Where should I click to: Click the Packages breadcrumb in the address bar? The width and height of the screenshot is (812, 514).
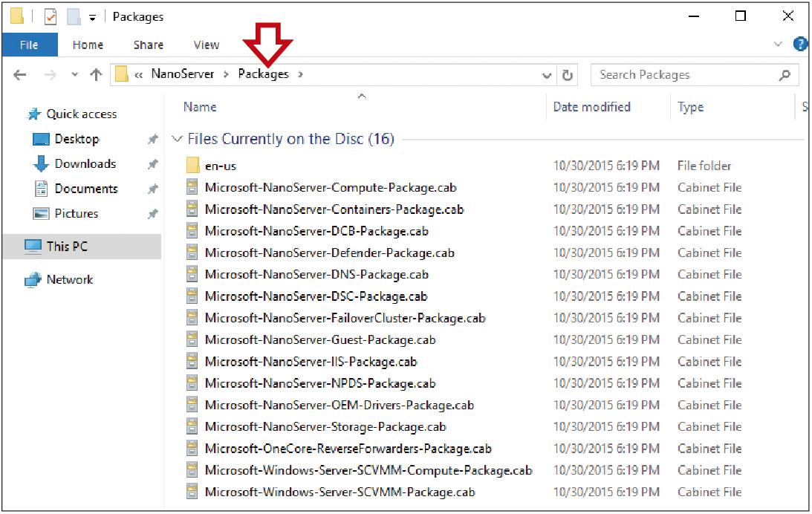pyautogui.click(x=263, y=74)
